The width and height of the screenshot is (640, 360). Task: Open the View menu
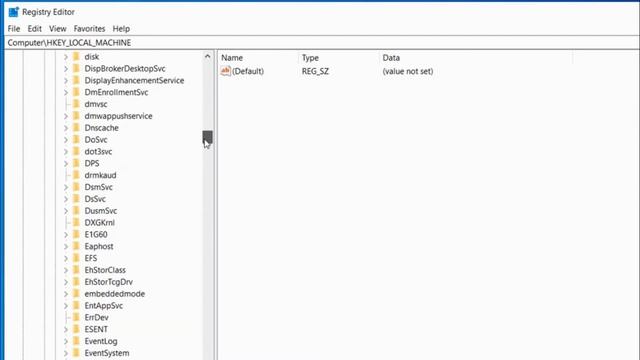coord(58,29)
